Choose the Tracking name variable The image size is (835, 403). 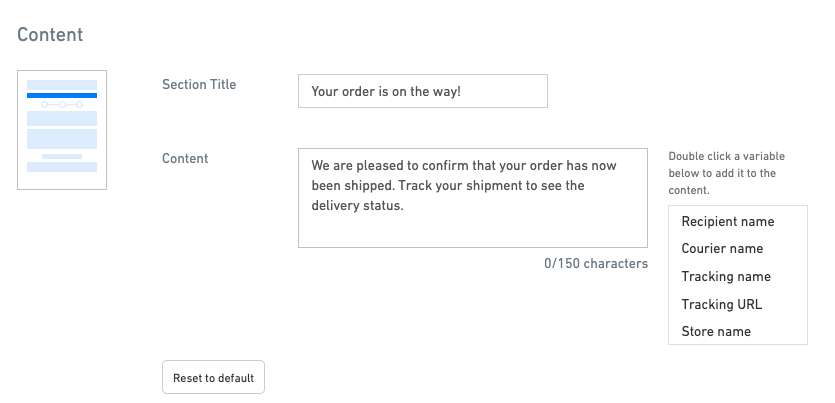click(726, 276)
